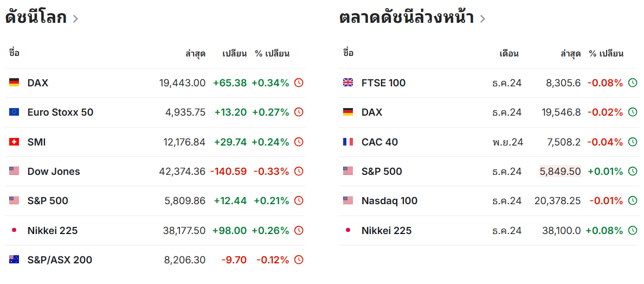Click the EU flag beside Euro Stoxx 50

click(14, 112)
